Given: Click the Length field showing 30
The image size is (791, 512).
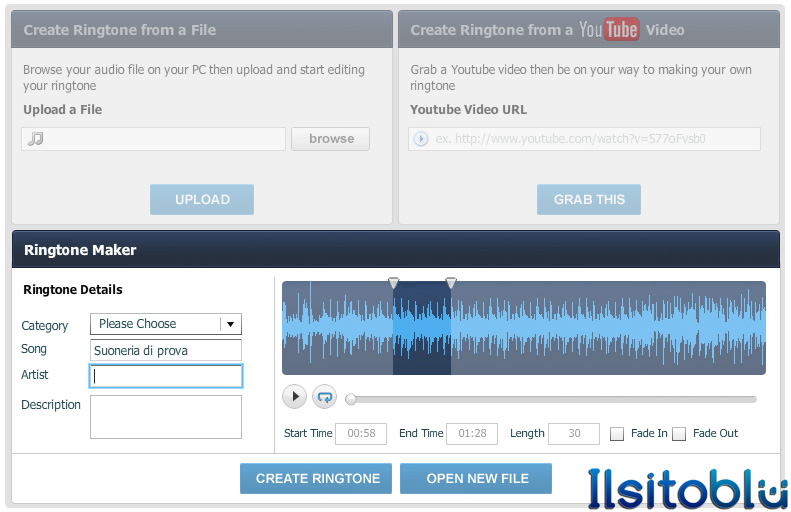Looking at the screenshot, I should click(x=574, y=434).
